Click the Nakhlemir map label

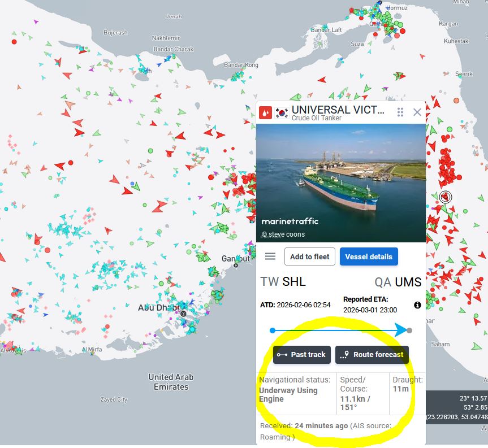pos(166,38)
